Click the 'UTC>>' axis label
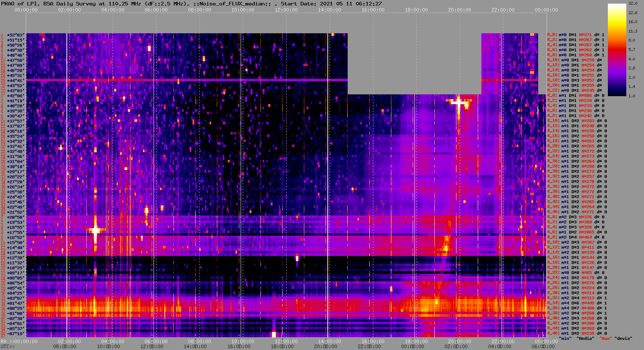644x350 pixels. coord(8,347)
